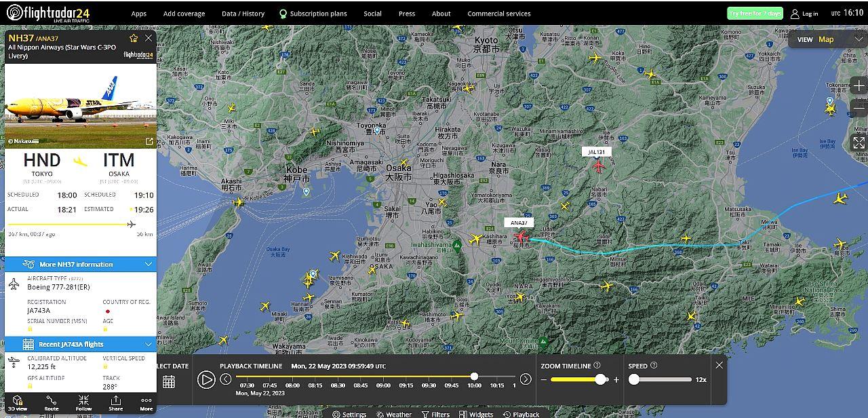Click the ANA37 flight label
Image resolution: width=868 pixels, height=418 pixels.
pos(519,222)
